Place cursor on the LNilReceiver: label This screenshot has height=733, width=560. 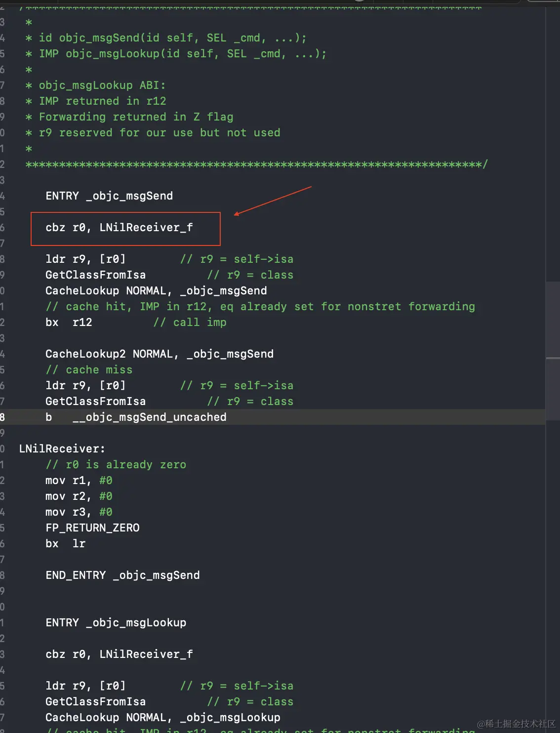(x=62, y=449)
